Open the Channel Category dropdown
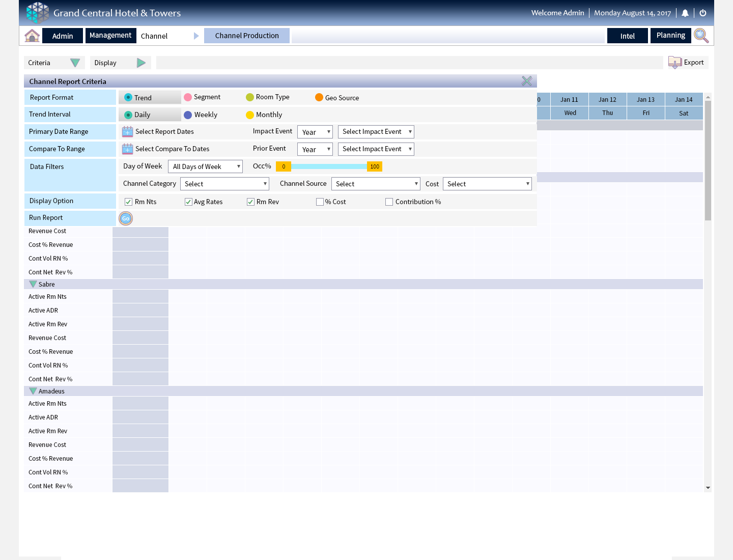The width and height of the screenshot is (733, 560). 224,184
